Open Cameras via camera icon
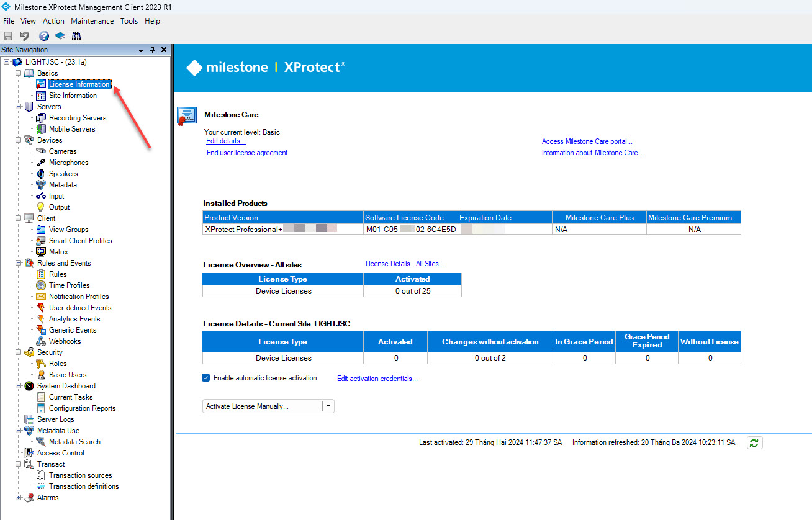The image size is (812, 520). 41,151
